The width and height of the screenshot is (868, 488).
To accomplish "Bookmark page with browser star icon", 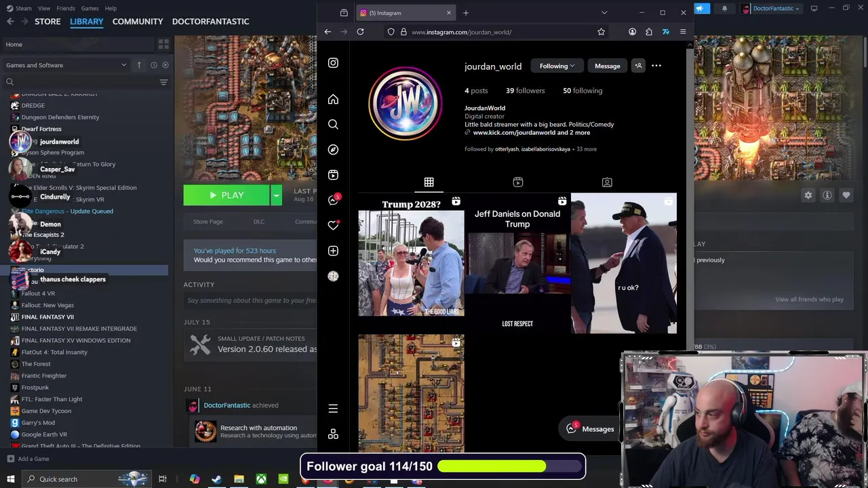I will tap(601, 32).
